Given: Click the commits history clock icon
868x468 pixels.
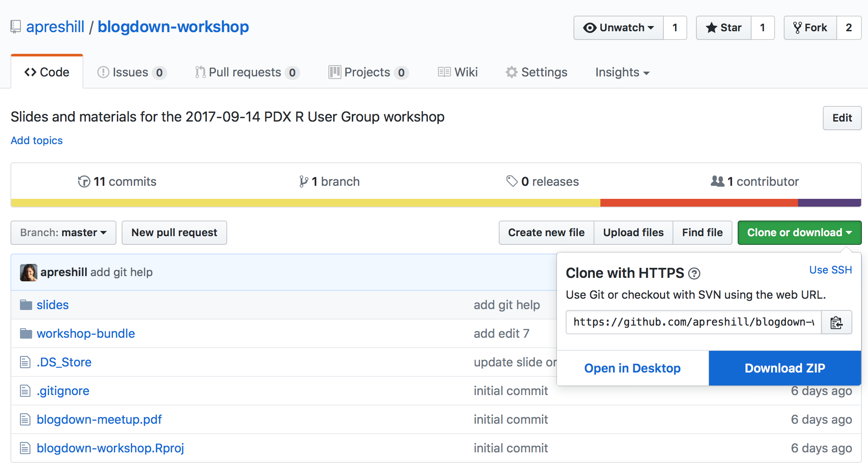Looking at the screenshot, I should click(84, 181).
